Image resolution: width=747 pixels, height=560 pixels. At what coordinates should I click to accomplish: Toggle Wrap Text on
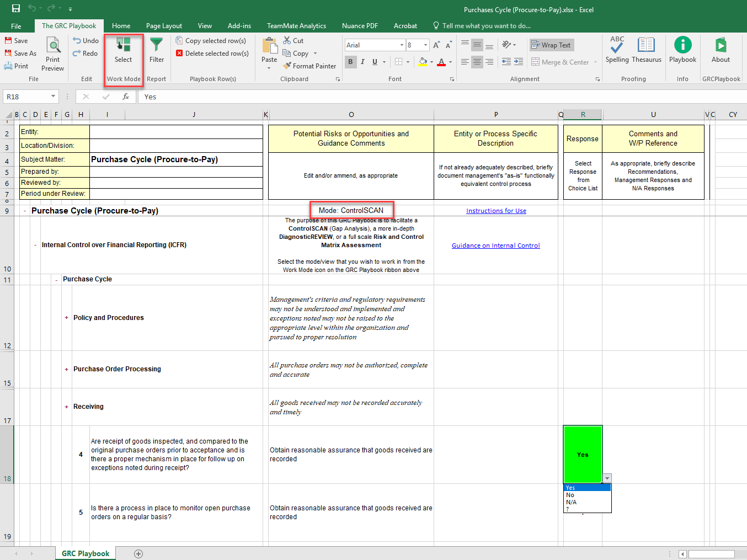point(551,45)
